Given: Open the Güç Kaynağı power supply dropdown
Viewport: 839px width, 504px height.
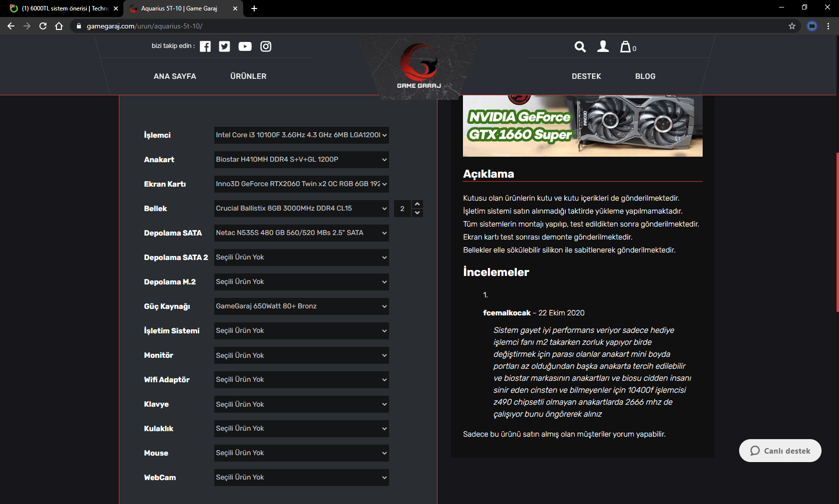Looking at the screenshot, I should coord(302,306).
